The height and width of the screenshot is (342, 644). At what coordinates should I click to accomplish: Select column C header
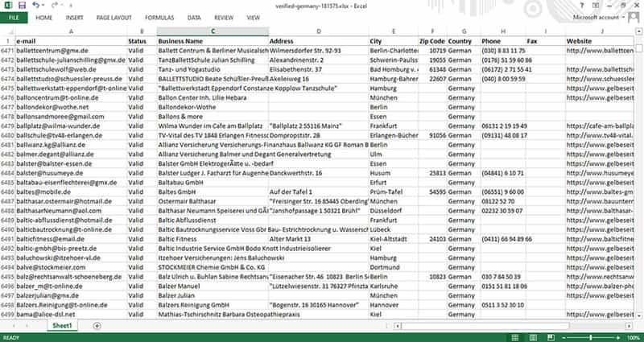point(213,31)
